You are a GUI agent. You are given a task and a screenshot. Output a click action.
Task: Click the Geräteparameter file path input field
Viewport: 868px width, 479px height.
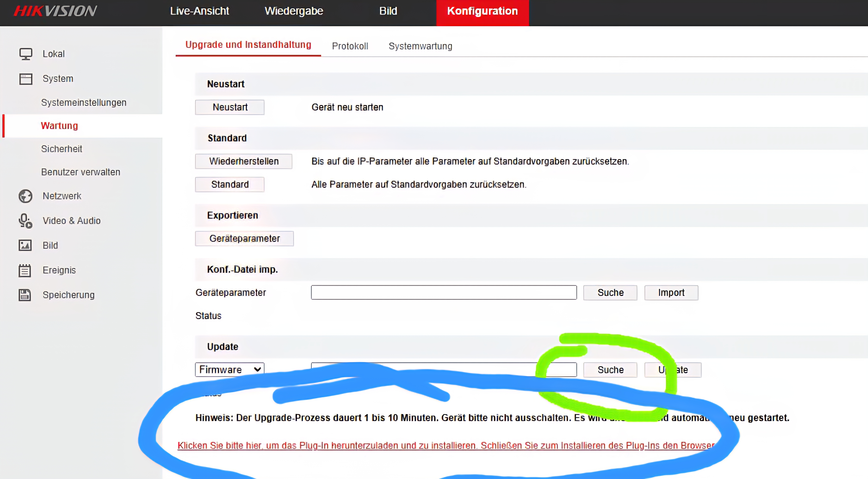coord(444,292)
